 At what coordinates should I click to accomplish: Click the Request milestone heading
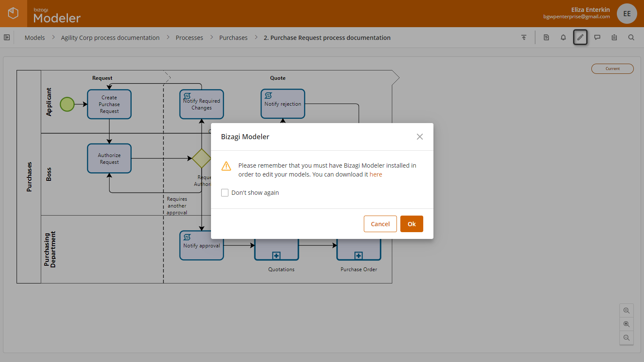102,78
